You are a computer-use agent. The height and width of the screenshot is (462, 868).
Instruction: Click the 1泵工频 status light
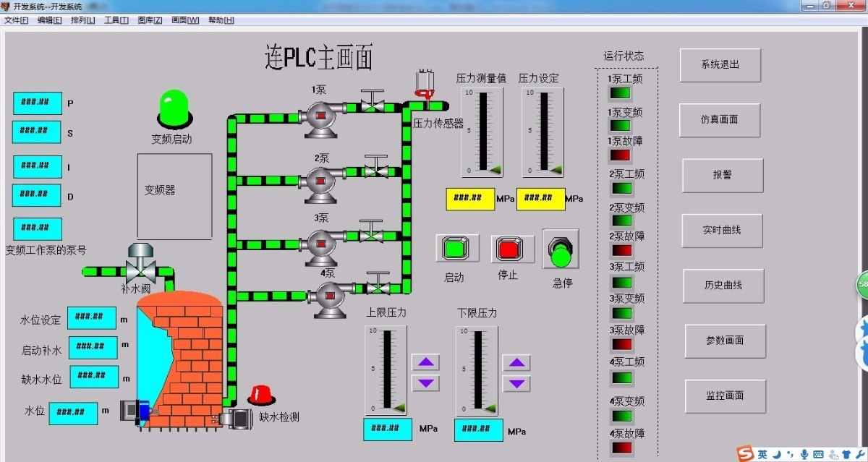click(x=621, y=93)
